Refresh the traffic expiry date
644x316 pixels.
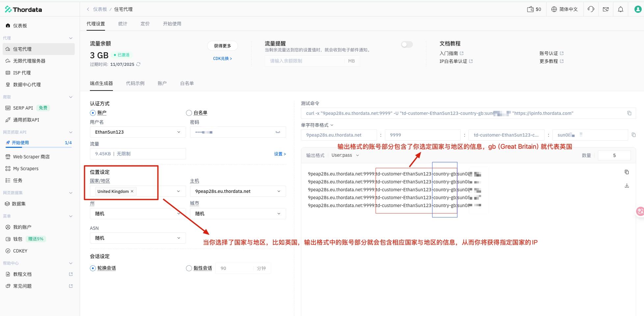138,65
